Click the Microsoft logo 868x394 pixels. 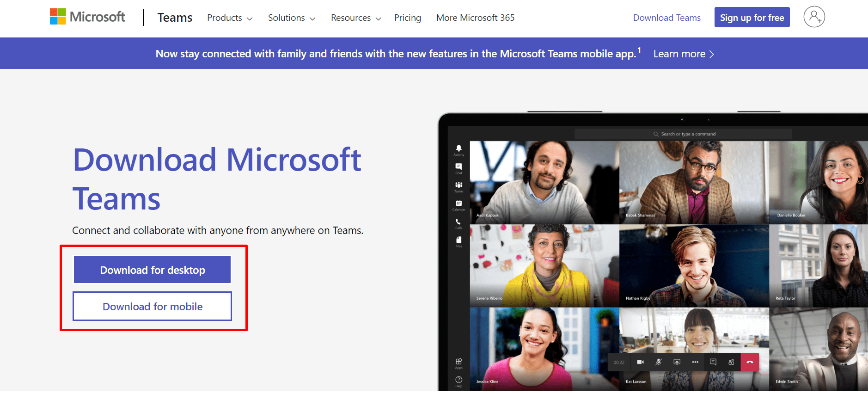(x=87, y=17)
